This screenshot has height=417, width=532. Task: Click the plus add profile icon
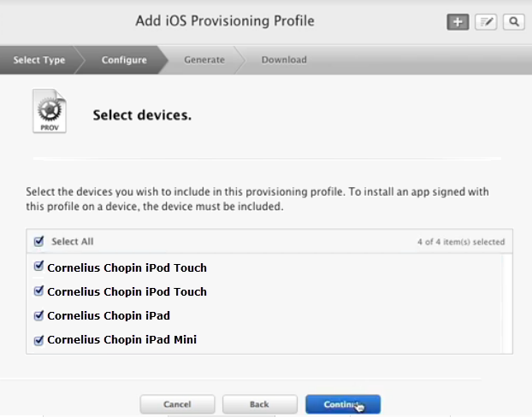(x=458, y=22)
